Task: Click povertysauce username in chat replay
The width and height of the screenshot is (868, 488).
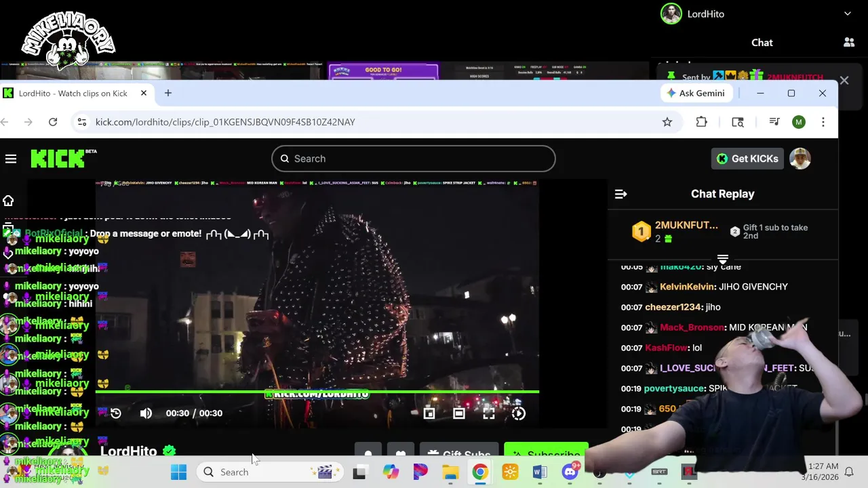Action: pyautogui.click(x=674, y=388)
